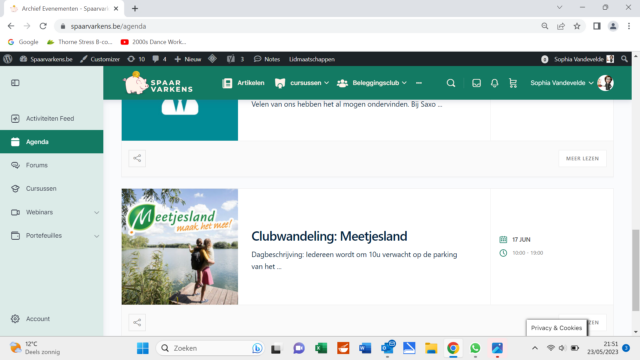
Task: Reload the page
Action: [x=43, y=26]
